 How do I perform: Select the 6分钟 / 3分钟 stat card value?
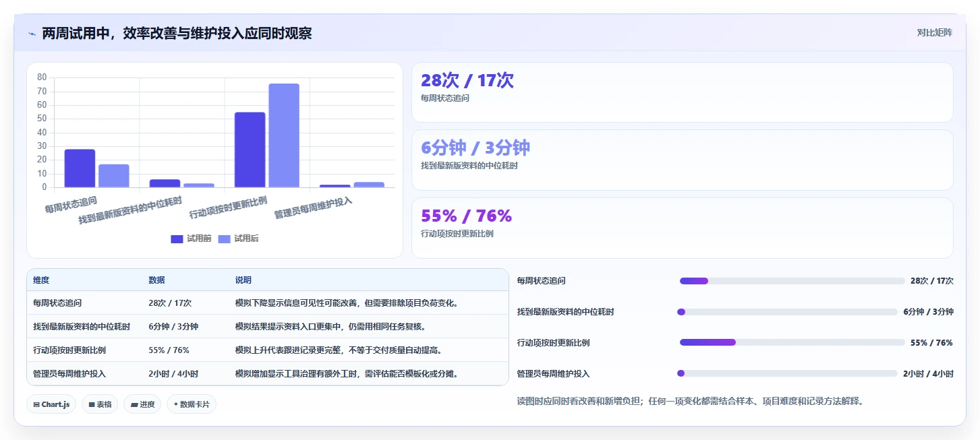click(x=475, y=148)
